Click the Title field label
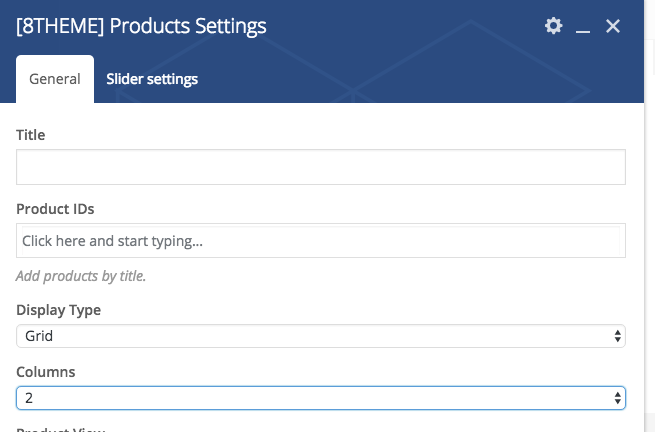This screenshot has width=655, height=432. [31, 135]
